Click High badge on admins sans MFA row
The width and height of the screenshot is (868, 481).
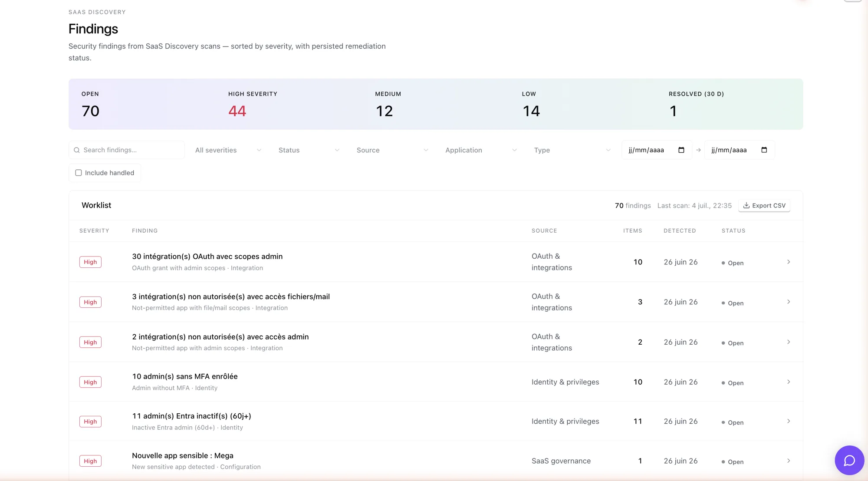click(x=90, y=382)
